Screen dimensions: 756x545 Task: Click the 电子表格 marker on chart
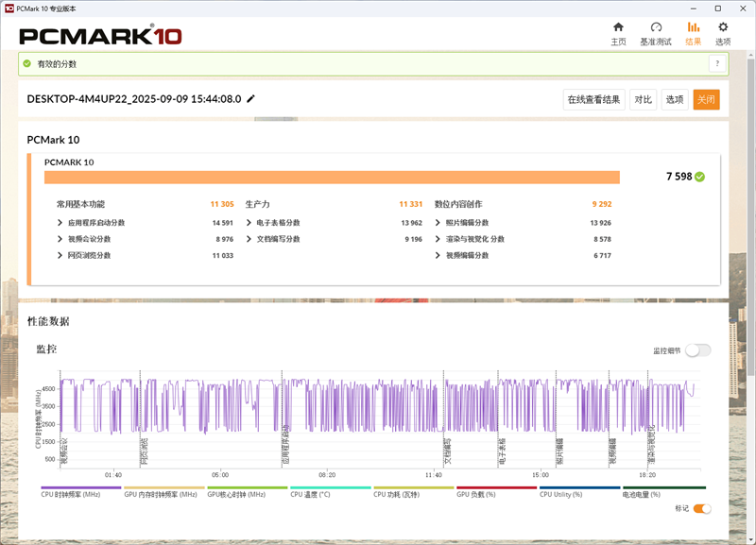pos(502,451)
